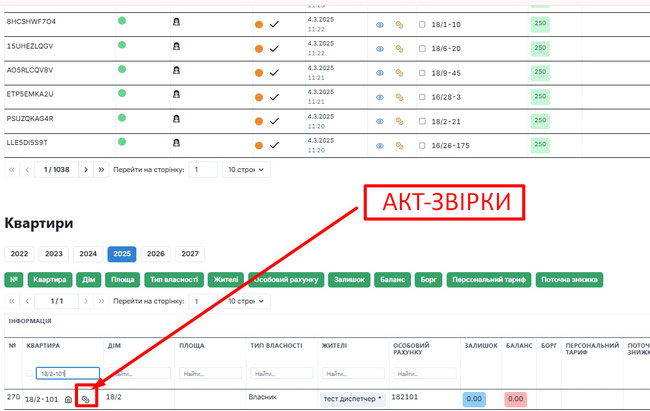
Task: Tick the checkbox next to 16/26-175
Action: pyautogui.click(x=422, y=146)
